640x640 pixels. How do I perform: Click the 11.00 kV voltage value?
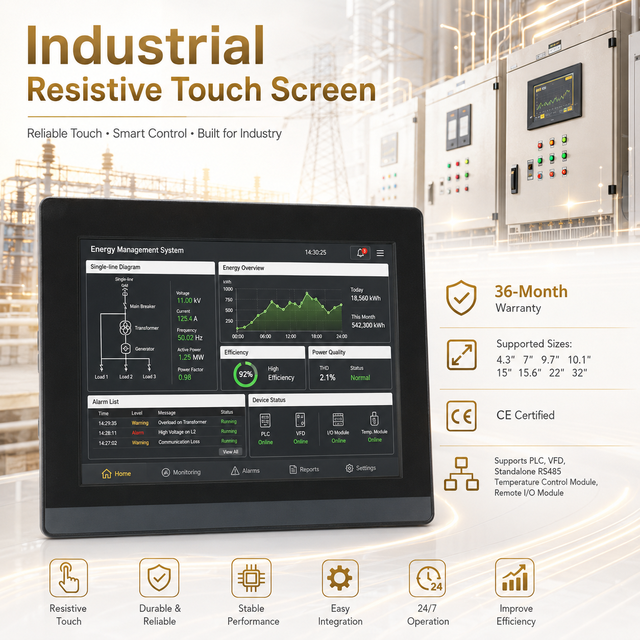[189, 300]
